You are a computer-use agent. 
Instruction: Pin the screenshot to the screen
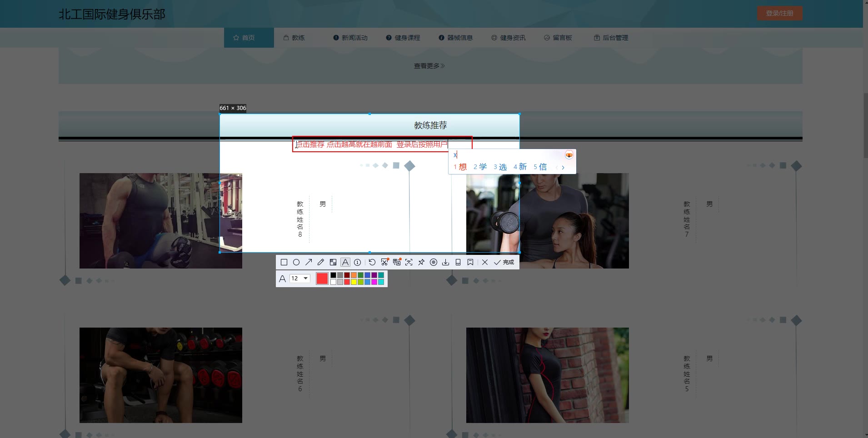(421, 262)
